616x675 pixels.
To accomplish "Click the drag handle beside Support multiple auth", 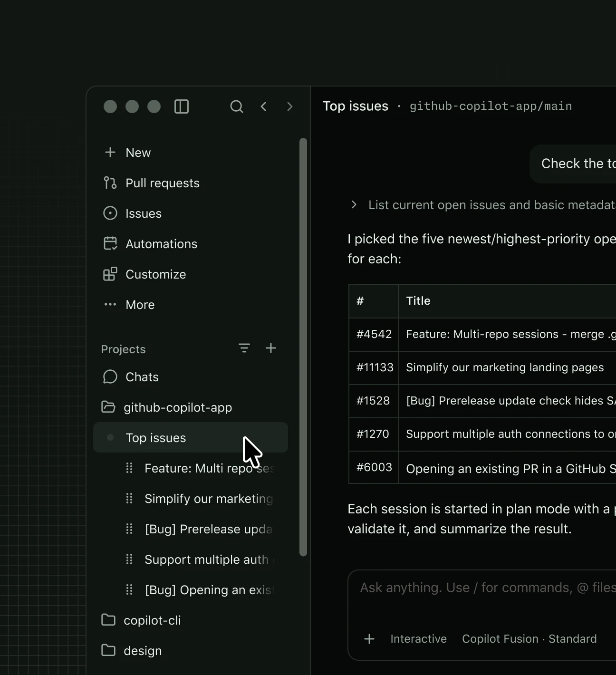I will tap(129, 559).
